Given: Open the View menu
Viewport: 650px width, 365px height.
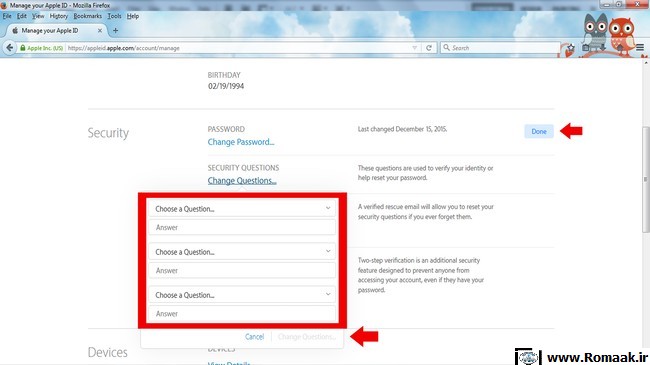Looking at the screenshot, I should click(38, 16).
